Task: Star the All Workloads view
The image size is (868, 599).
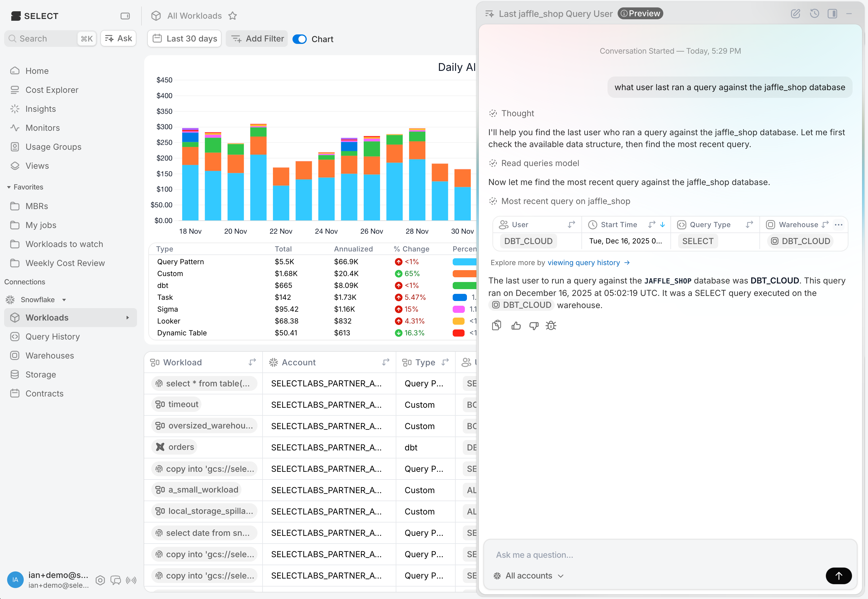Action: (233, 16)
